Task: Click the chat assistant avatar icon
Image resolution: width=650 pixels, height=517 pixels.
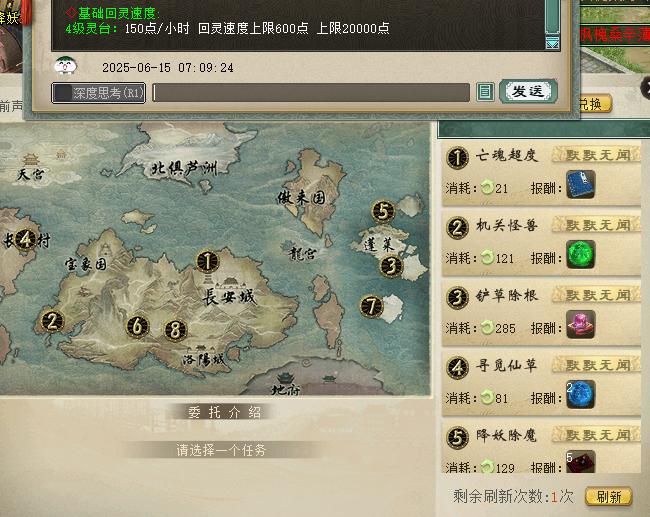Action: (x=65, y=66)
